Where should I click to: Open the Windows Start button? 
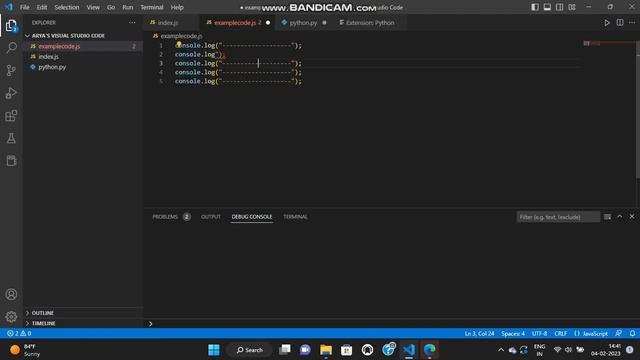pos(213,350)
